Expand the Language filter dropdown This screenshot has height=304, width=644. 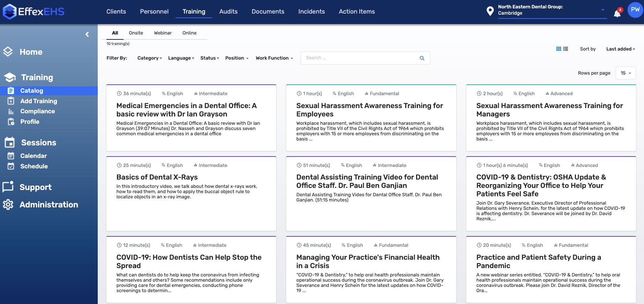[181, 58]
